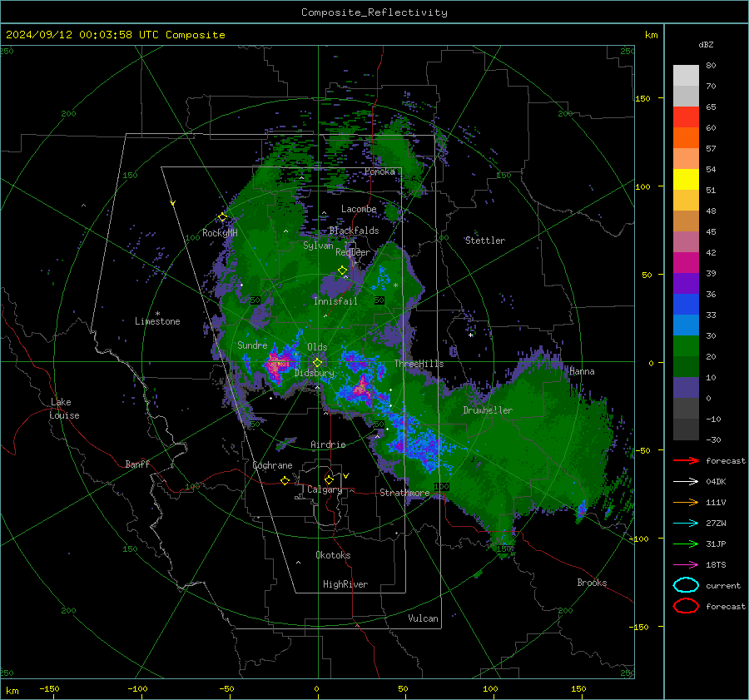
Task: Click the Blackfalds city label
Action: pyautogui.click(x=354, y=231)
